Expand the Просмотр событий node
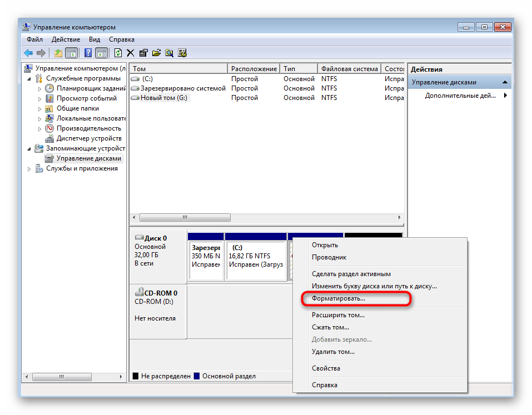This screenshot has width=532, height=415. coord(39,99)
